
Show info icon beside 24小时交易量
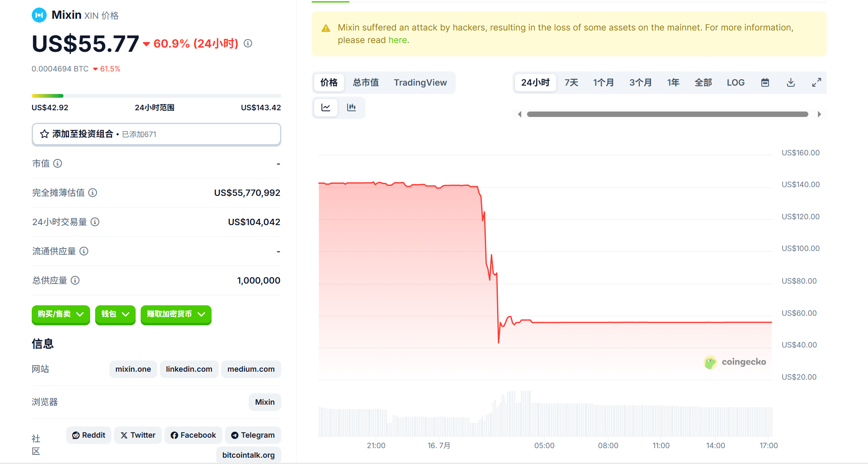95,222
